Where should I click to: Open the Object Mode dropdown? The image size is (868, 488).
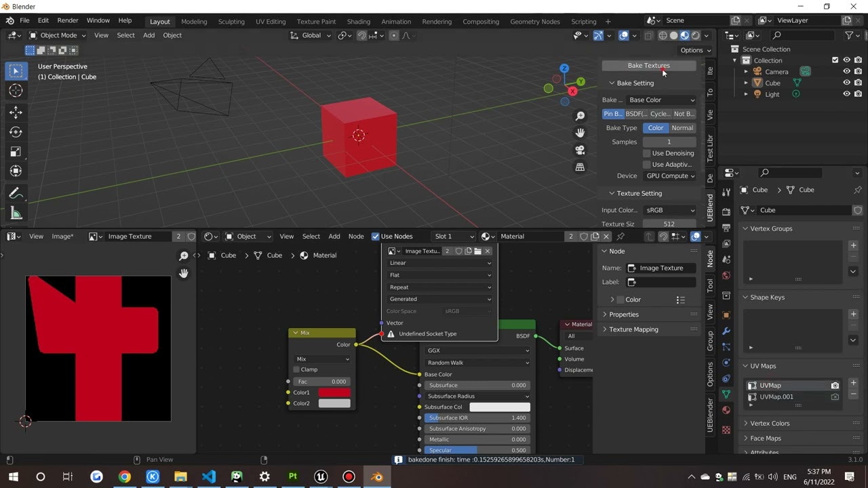[57, 35]
